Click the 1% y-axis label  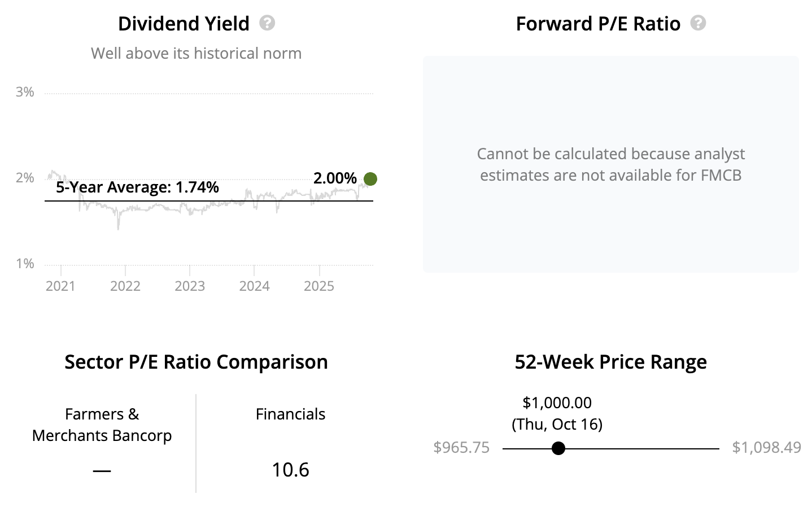25,264
